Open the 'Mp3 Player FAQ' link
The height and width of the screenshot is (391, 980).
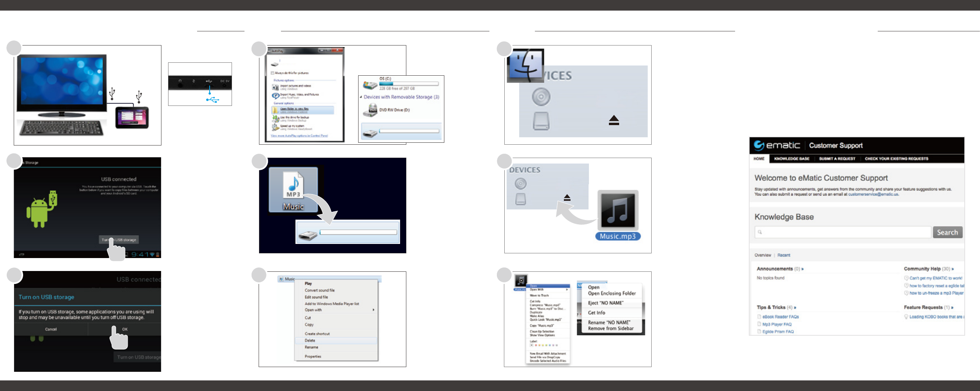click(777, 324)
